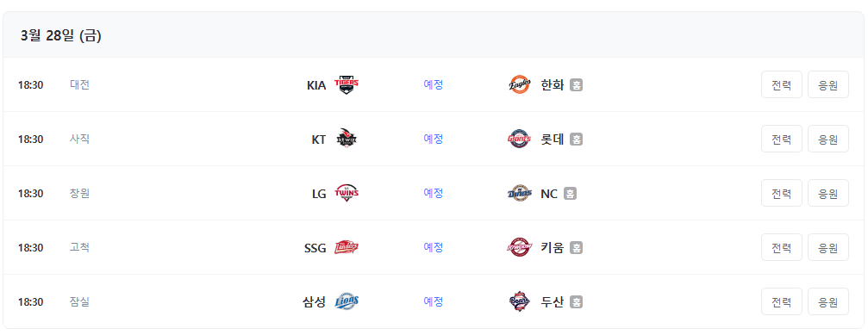868x335 pixels.
Task: Click 응원 button for SSG vs 키움
Action: [828, 247]
